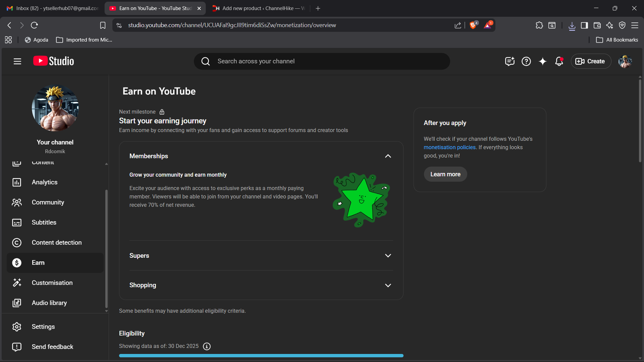Click the sparkle Ask Studio icon

[x=543, y=61]
